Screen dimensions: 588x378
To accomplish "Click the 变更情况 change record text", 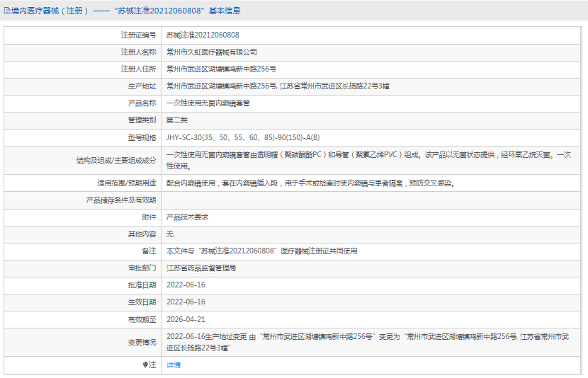I will pos(368,343).
